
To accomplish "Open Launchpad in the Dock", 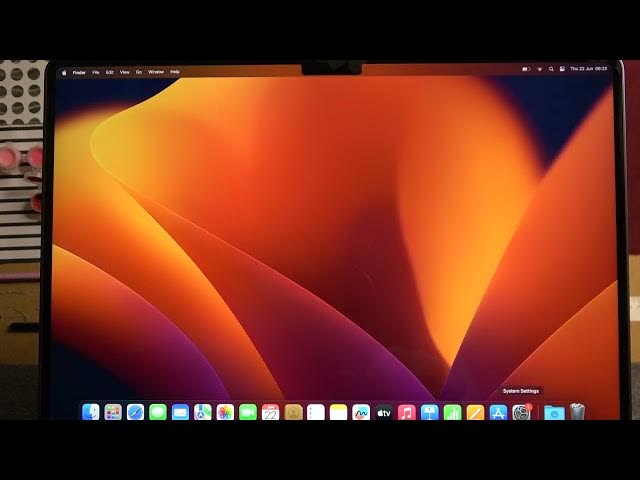I will 113,412.
